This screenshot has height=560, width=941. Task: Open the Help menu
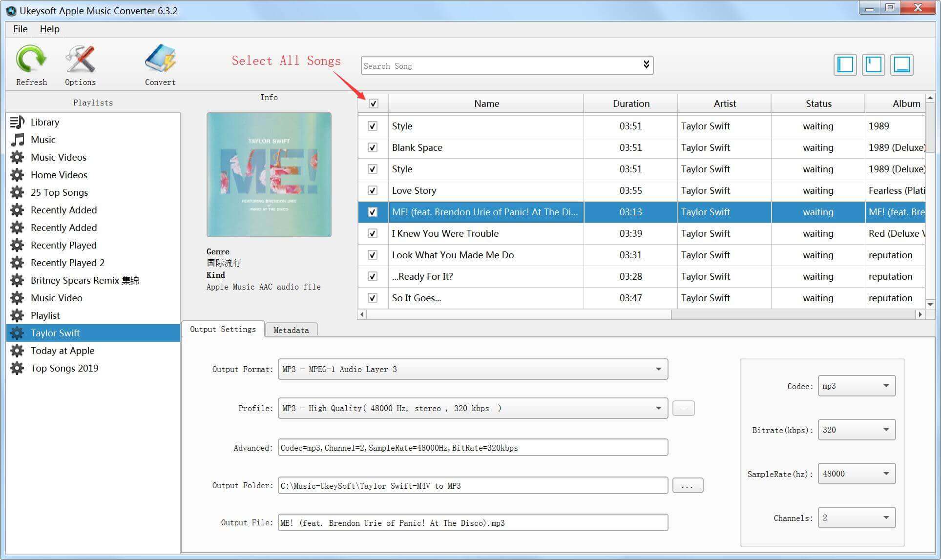pyautogui.click(x=49, y=29)
